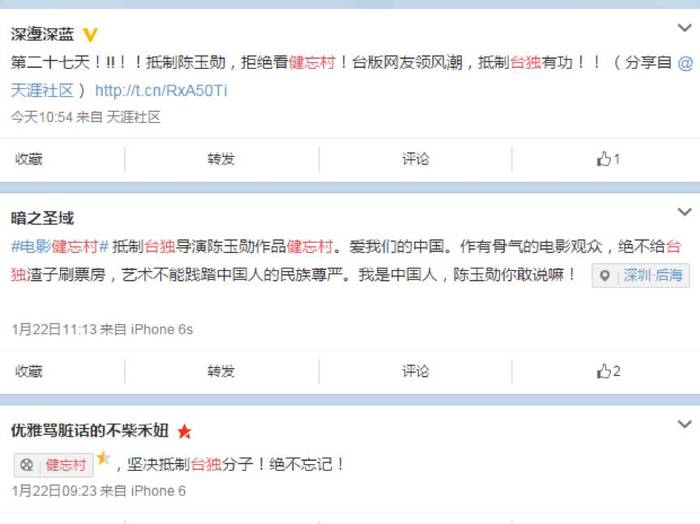Favorite the 暗之圣域 post via 收藏
The image size is (700, 524).
29,371
